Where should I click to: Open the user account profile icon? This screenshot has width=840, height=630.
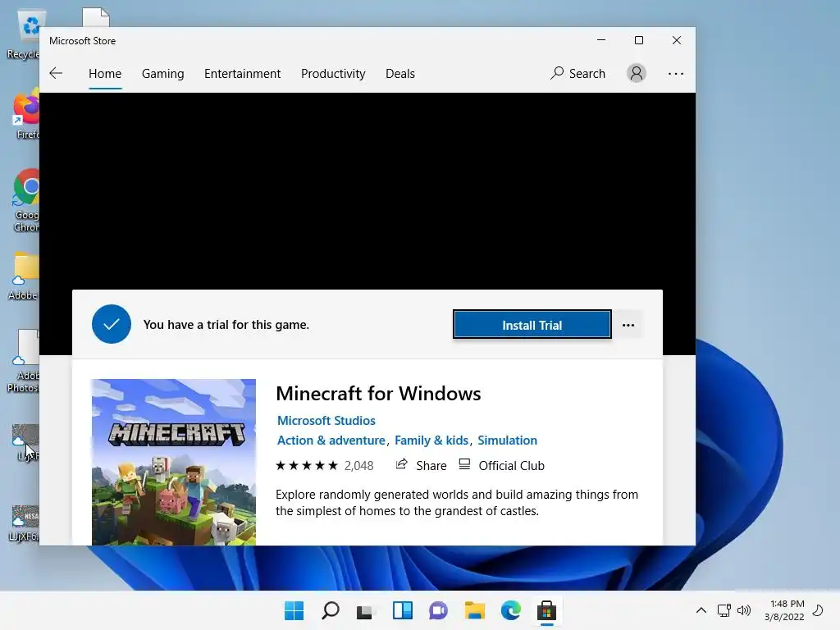click(x=637, y=73)
